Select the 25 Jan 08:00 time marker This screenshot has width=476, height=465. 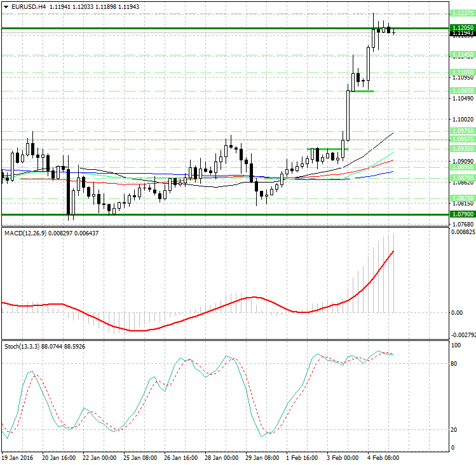pyautogui.click(x=139, y=457)
